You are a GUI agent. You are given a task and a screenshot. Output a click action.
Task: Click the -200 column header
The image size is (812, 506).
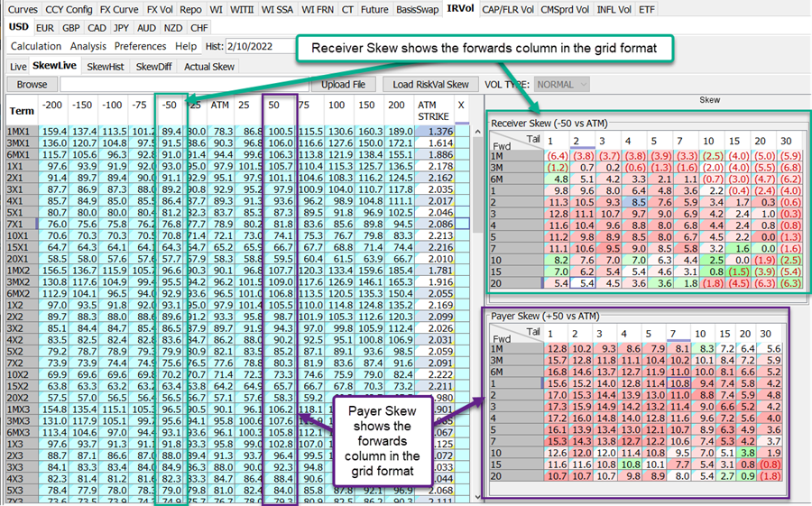[x=53, y=106]
